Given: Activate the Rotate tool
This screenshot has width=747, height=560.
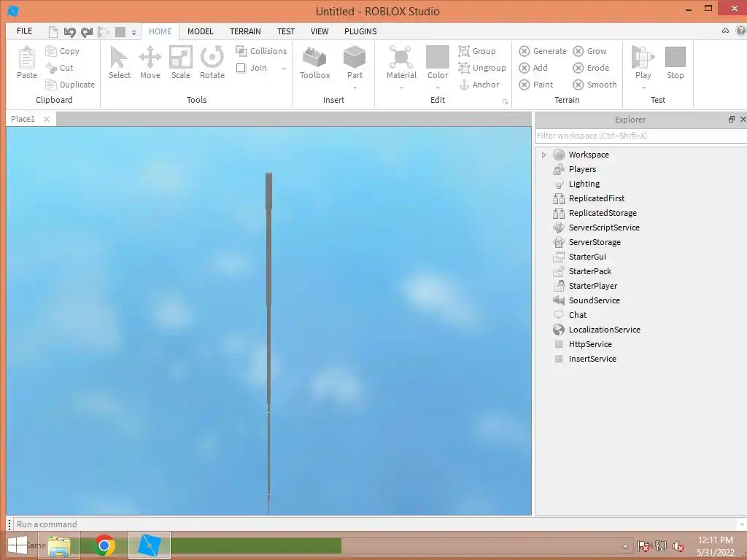Looking at the screenshot, I should 212,63.
